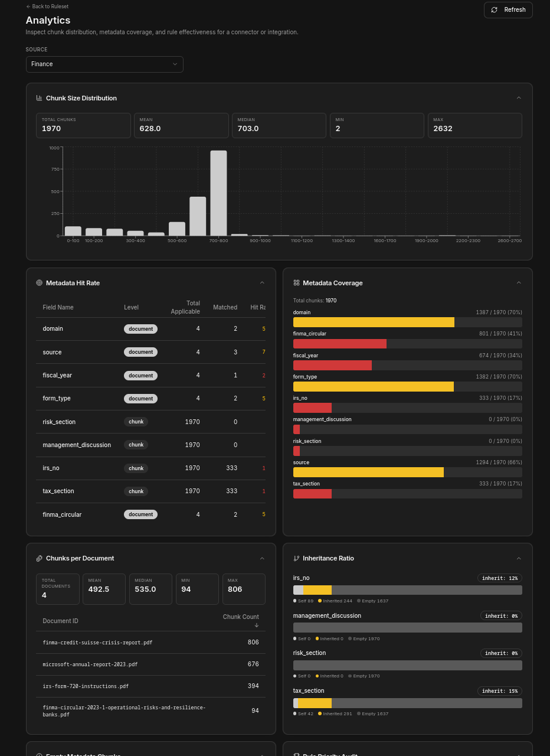The width and height of the screenshot is (550, 756).
Task: Collapse the Metadata Hit Rate panel
Action: point(262,283)
